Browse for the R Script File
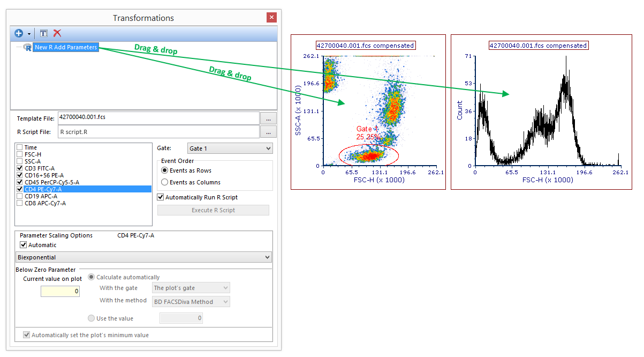This screenshot has width=644, height=357. 268,131
